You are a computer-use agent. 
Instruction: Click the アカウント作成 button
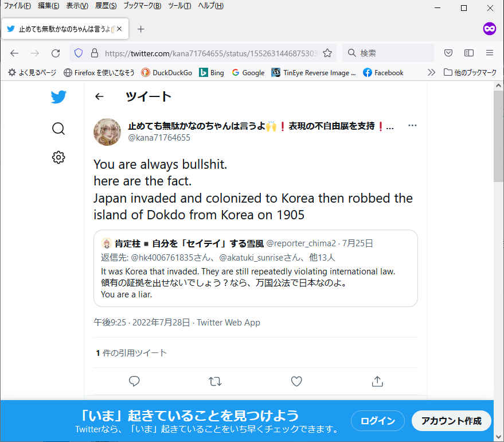click(451, 421)
